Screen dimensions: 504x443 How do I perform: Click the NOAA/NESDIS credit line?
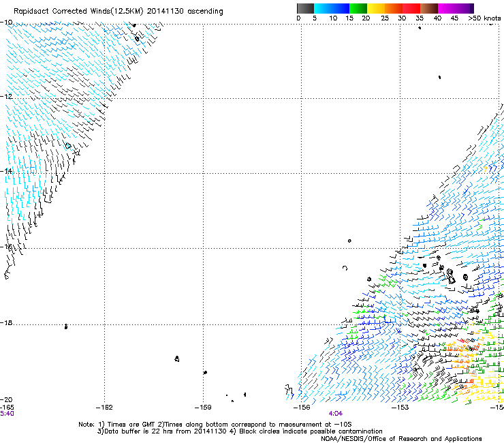click(401, 439)
